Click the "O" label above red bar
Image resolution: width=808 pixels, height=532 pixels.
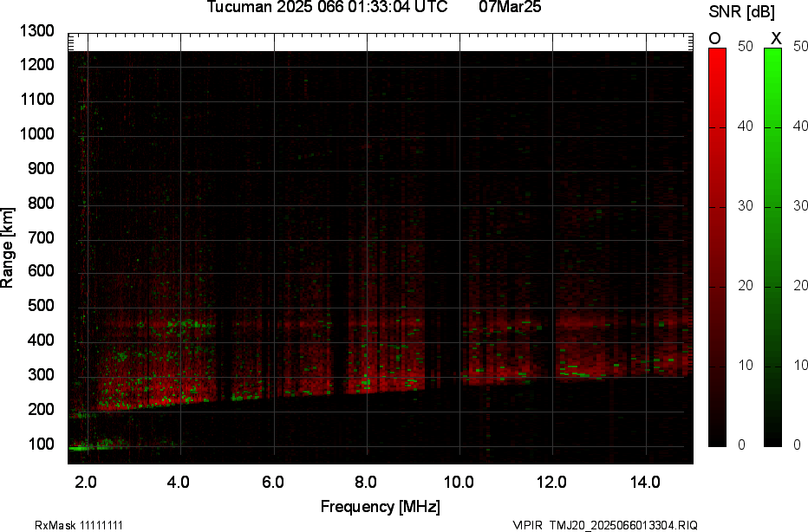[715, 38]
